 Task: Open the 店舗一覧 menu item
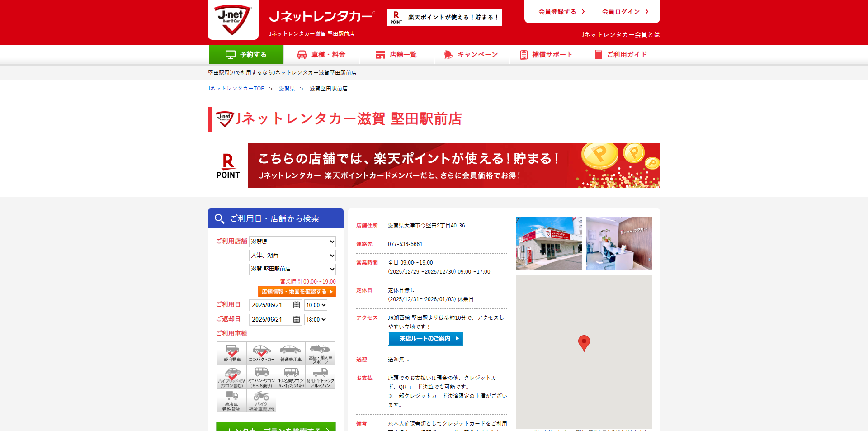[396, 54]
